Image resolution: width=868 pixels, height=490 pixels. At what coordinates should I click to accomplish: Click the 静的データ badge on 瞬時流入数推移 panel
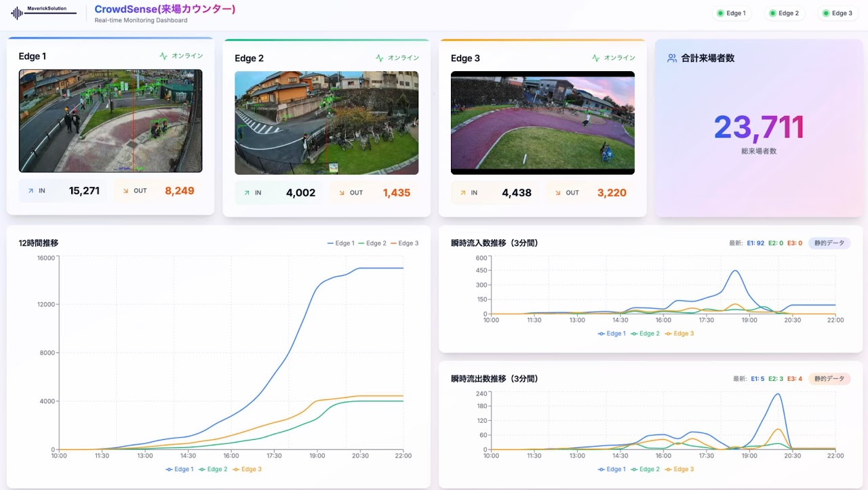(828, 243)
